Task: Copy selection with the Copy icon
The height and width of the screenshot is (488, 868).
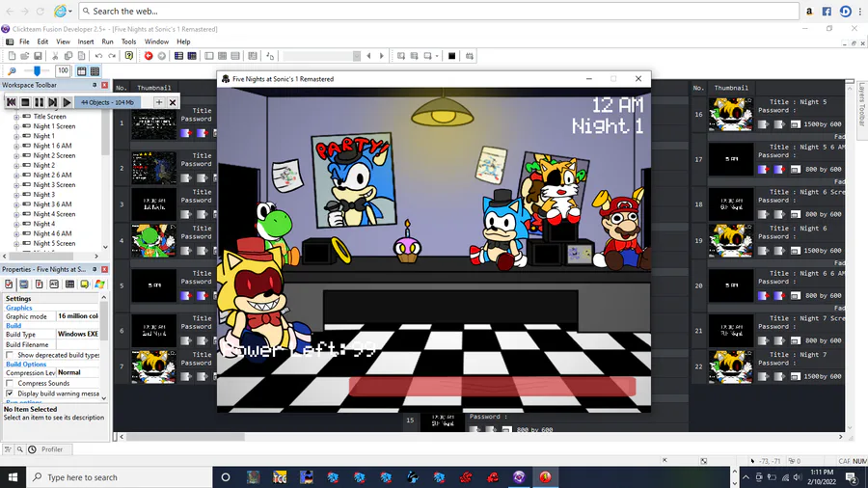Action: pos(68,56)
